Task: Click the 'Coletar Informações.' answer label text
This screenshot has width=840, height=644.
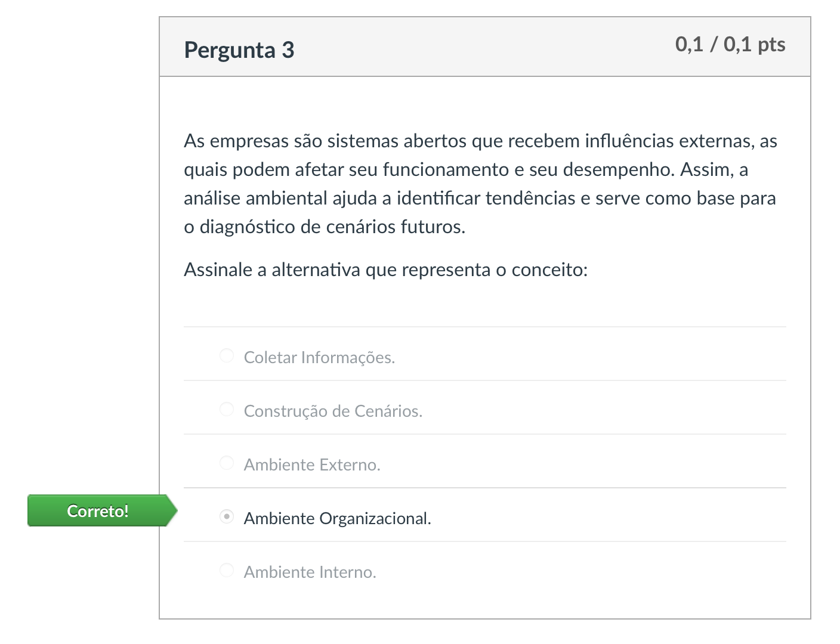Action: [320, 358]
